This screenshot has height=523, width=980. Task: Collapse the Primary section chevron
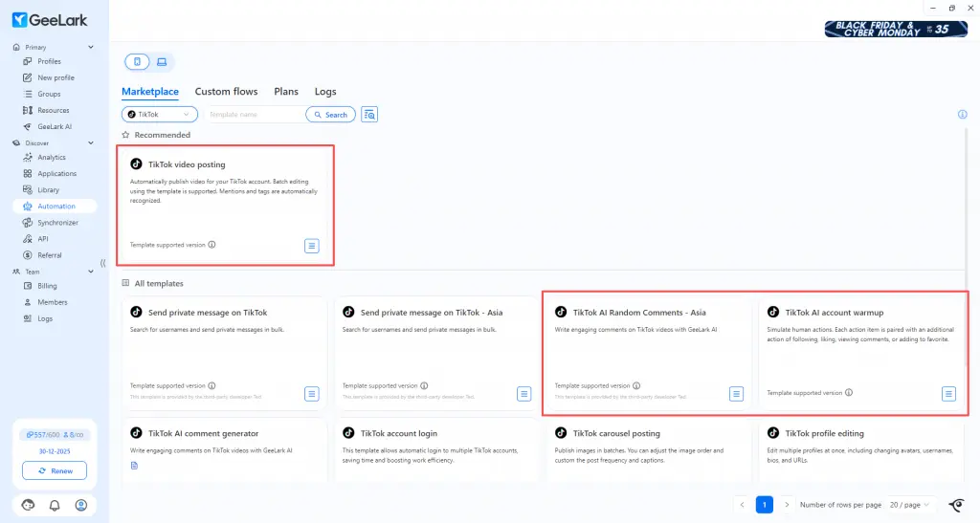point(91,47)
